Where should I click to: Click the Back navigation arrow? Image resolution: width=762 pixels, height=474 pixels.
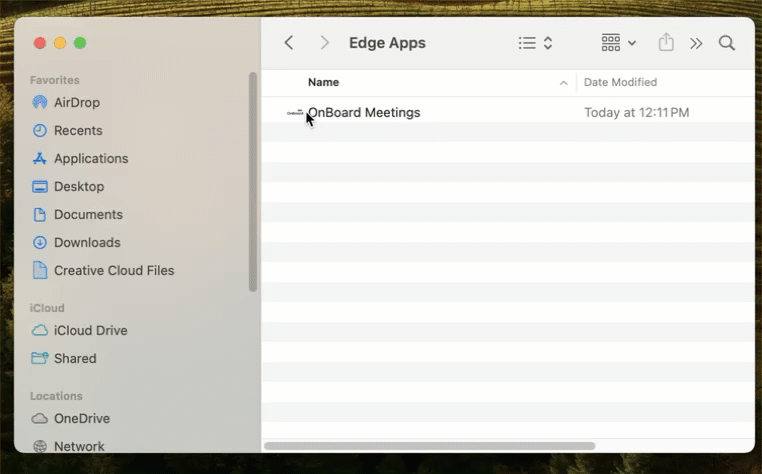(289, 43)
